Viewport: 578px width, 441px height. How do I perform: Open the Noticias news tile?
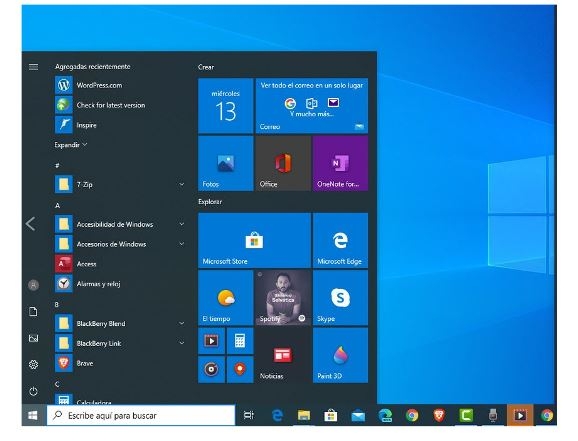283,355
